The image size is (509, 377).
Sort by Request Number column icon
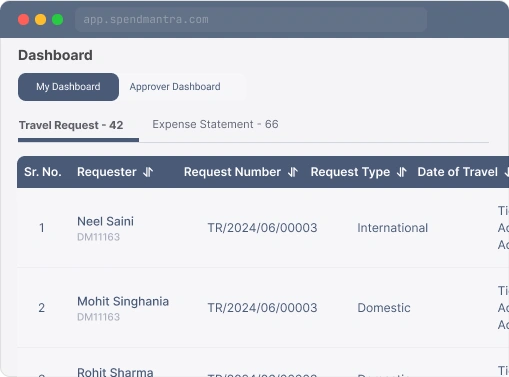point(293,172)
